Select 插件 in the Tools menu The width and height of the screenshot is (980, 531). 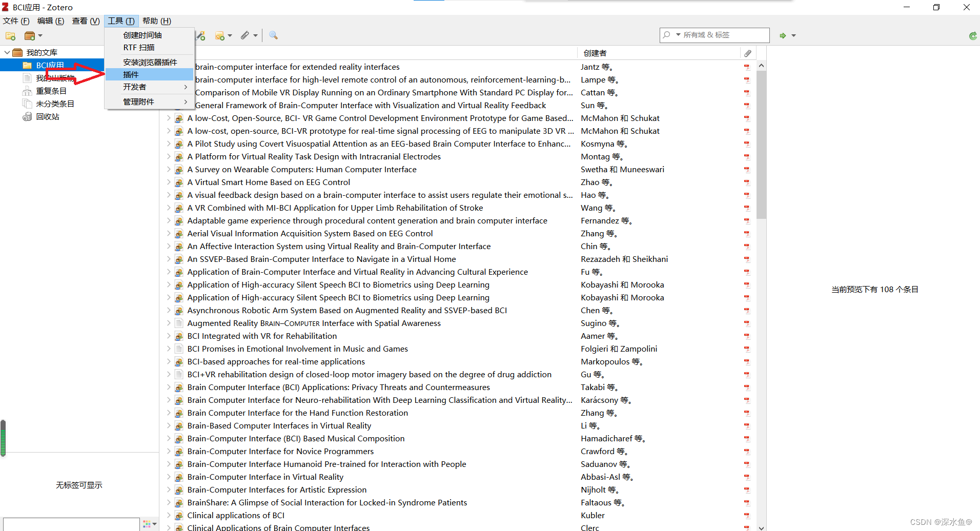(x=149, y=75)
